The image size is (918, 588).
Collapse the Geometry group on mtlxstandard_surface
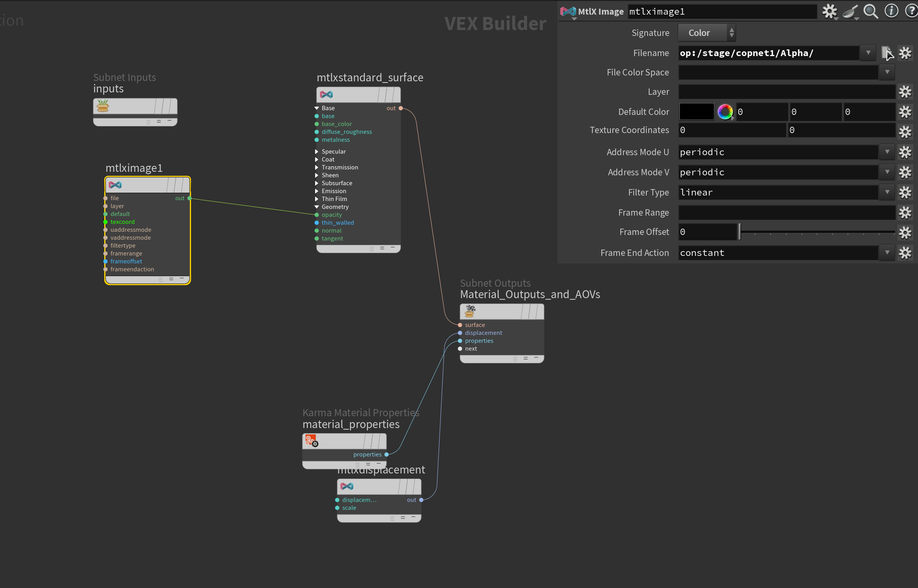point(317,207)
